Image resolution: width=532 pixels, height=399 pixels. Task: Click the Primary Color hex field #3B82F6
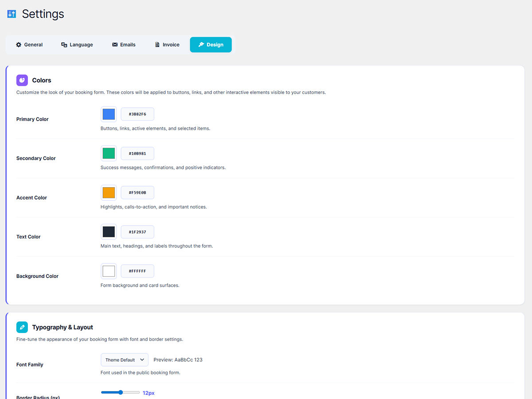pyautogui.click(x=137, y=114)
